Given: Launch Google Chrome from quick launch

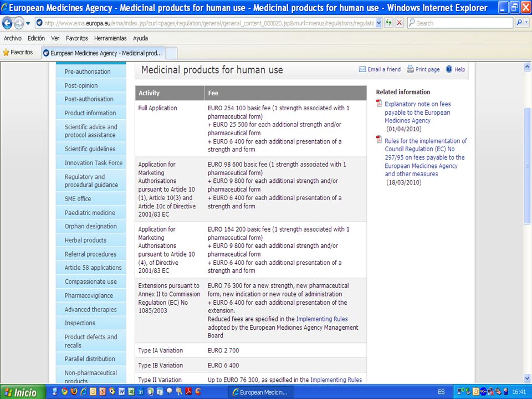Looking at the screenshot, I should click(64, 392).
